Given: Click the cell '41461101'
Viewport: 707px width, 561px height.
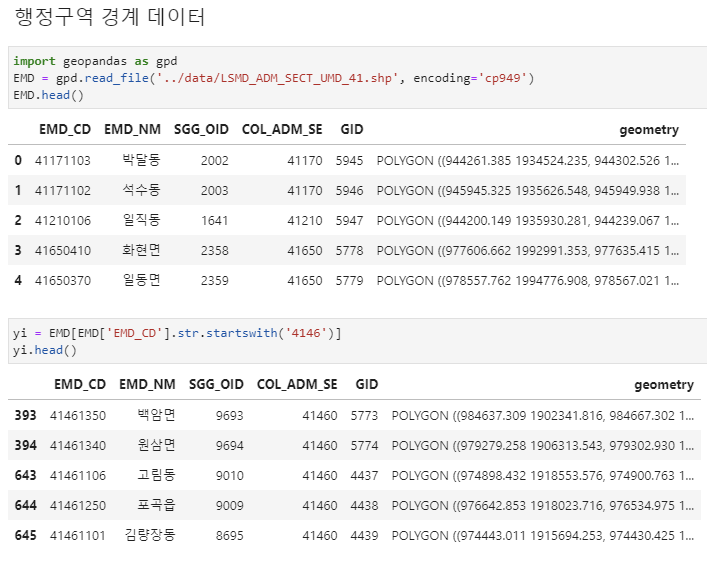Looking at the screenshot, I should click(78, 535).
